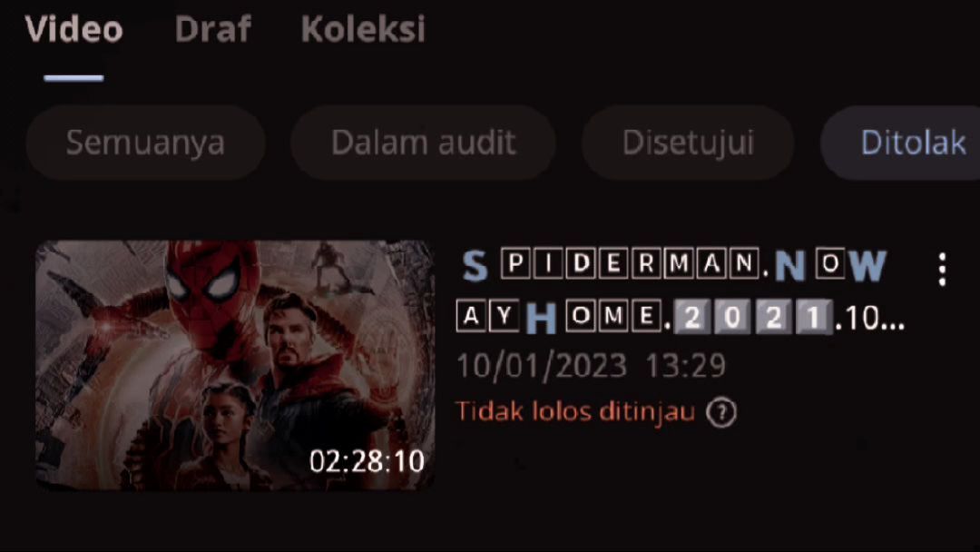Click the boxed 2021 digits in title

(753, 317)
